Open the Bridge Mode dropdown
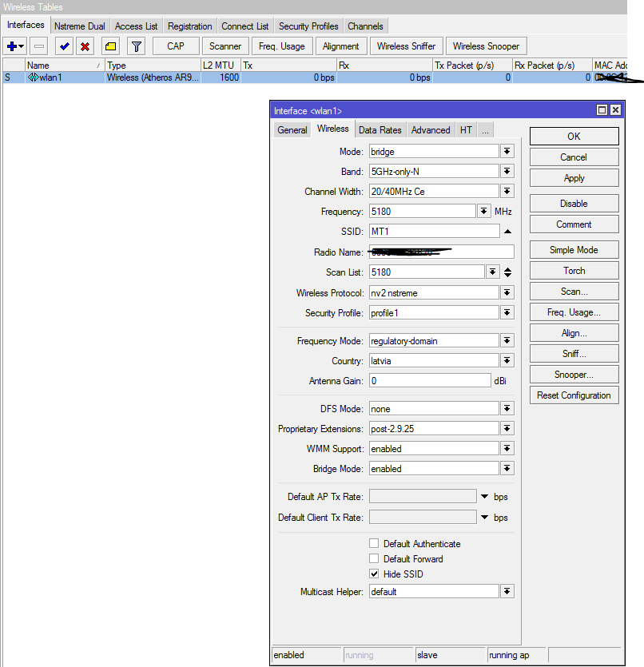Viewport: 644px width, 667px height. coord(507,468)
